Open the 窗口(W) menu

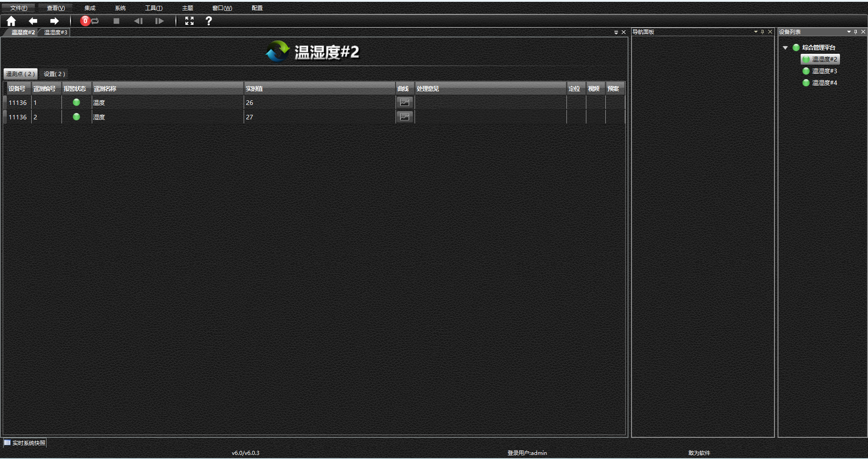pos(222,8)
